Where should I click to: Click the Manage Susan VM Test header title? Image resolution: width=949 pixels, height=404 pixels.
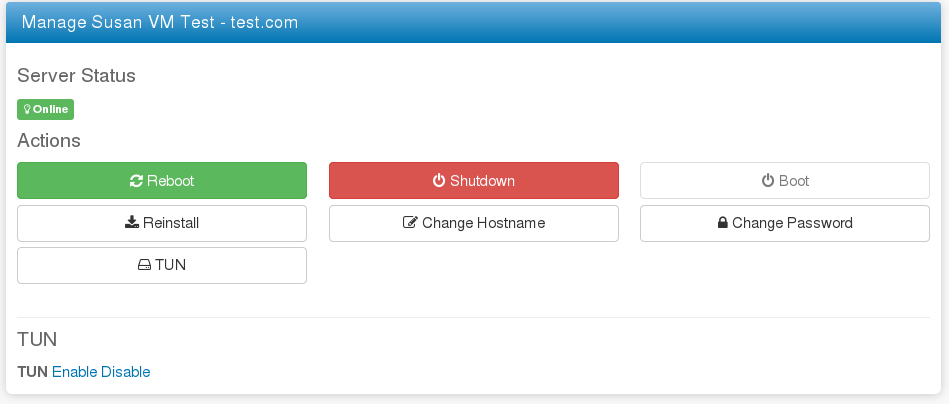click(160, 22)
